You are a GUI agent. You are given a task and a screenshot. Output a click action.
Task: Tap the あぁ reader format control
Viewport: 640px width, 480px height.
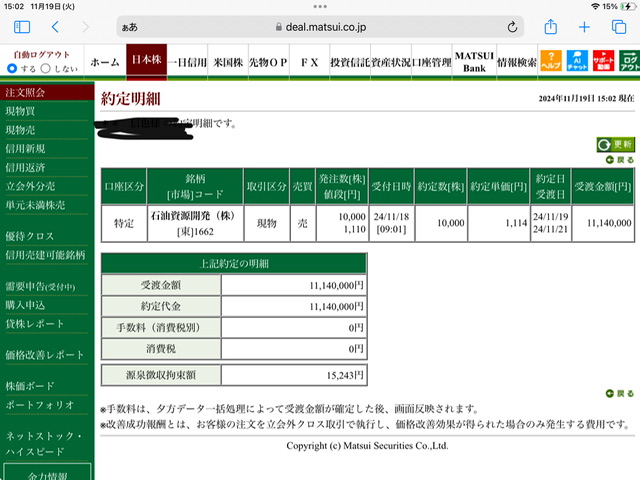tap(129, 27)
